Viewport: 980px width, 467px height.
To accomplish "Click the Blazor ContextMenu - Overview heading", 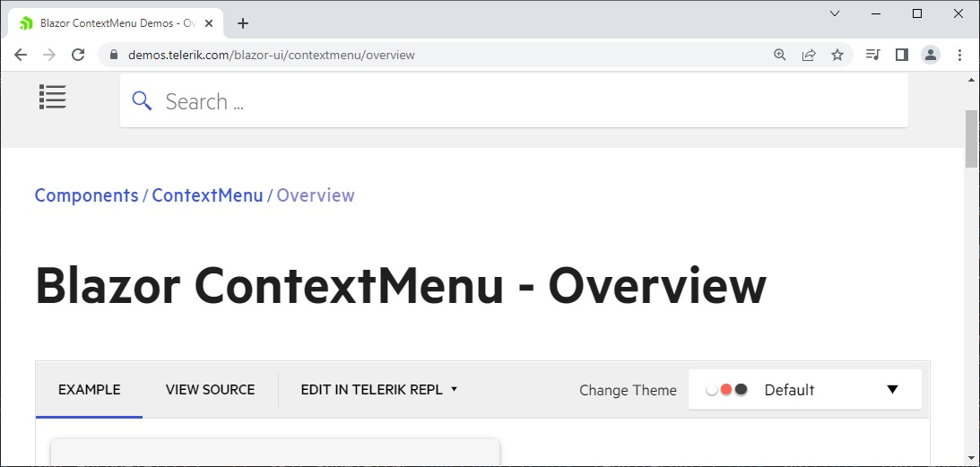I will click(x=401, y=286).
